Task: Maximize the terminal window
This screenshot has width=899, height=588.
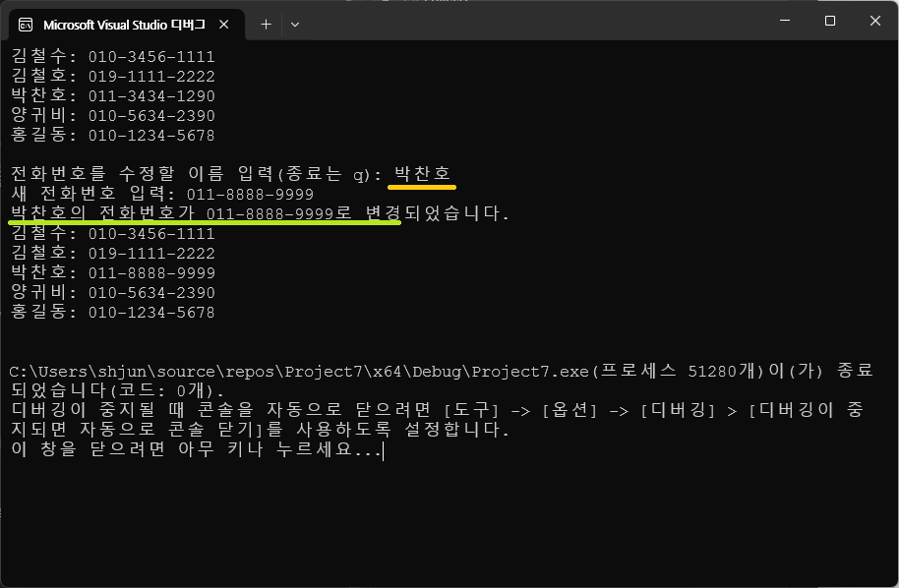Action: (x=830, y=21)
